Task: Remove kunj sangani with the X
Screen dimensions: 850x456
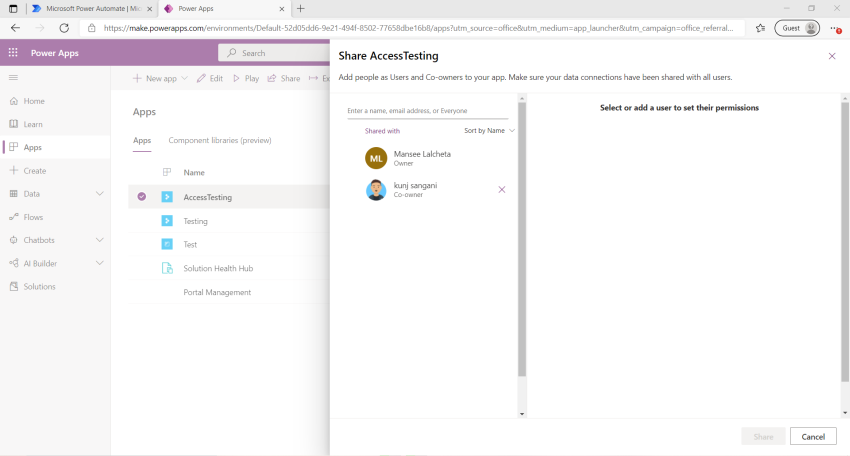Action: 501,189
